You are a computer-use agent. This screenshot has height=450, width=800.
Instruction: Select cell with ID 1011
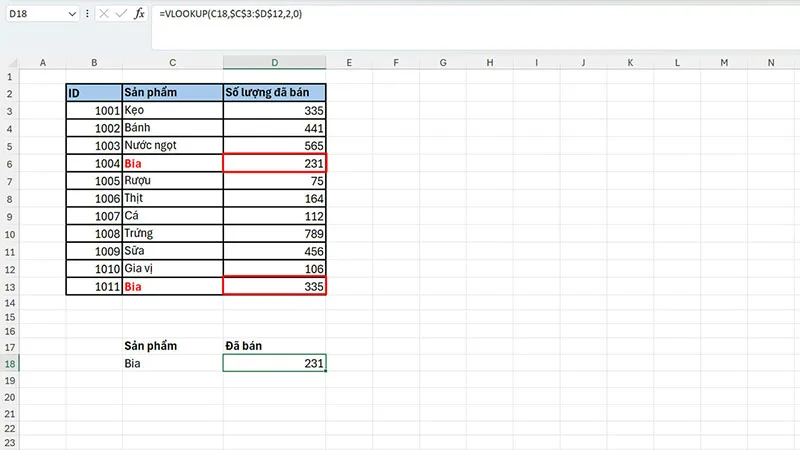(x=94, y=287)
